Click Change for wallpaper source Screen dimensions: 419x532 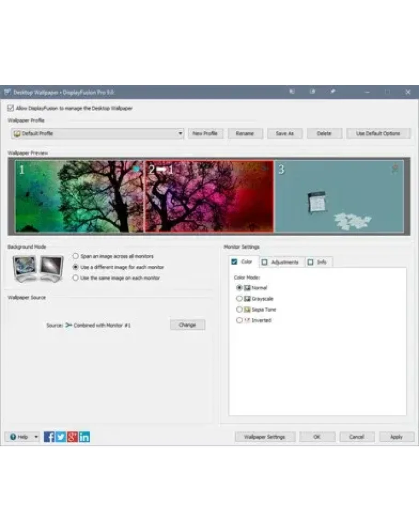[x=187, y=325]
